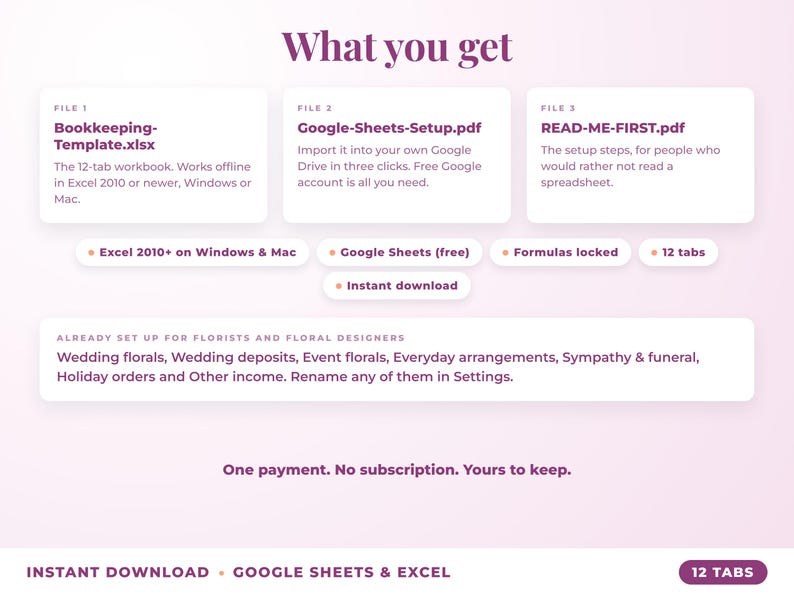Image resolution: width=794 pixels, height=596 pixels.
Task: Click the "INSTANT DOWNLOAD" footer text
Action: [x=118, y=572]
